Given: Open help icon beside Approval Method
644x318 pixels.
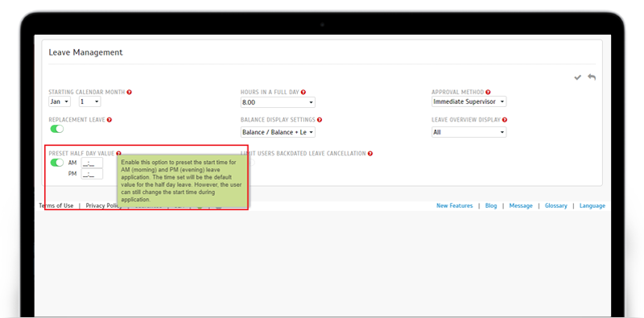Looking at the screenshot, I should [x=488, y=92].
